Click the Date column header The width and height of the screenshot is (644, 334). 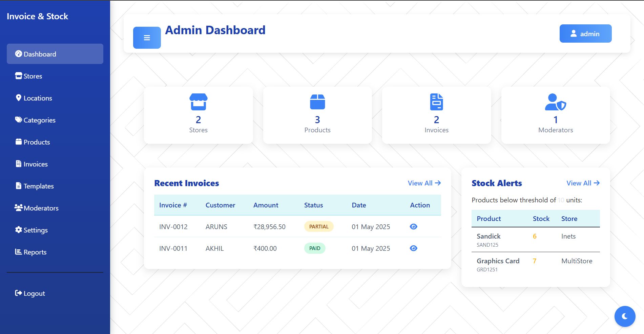pyautogui.click(x=359, y=205)
